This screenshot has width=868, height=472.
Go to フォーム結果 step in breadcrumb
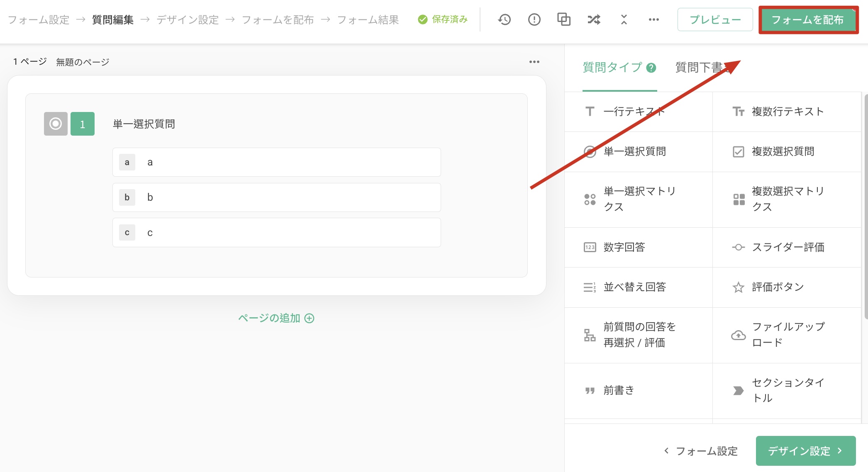coord(368,19)
